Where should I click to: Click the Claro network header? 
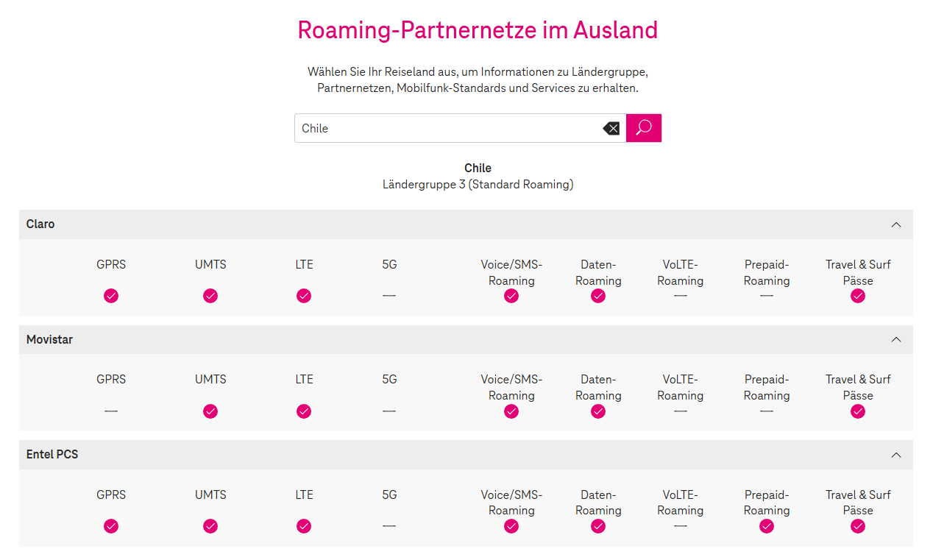point(40,224)
